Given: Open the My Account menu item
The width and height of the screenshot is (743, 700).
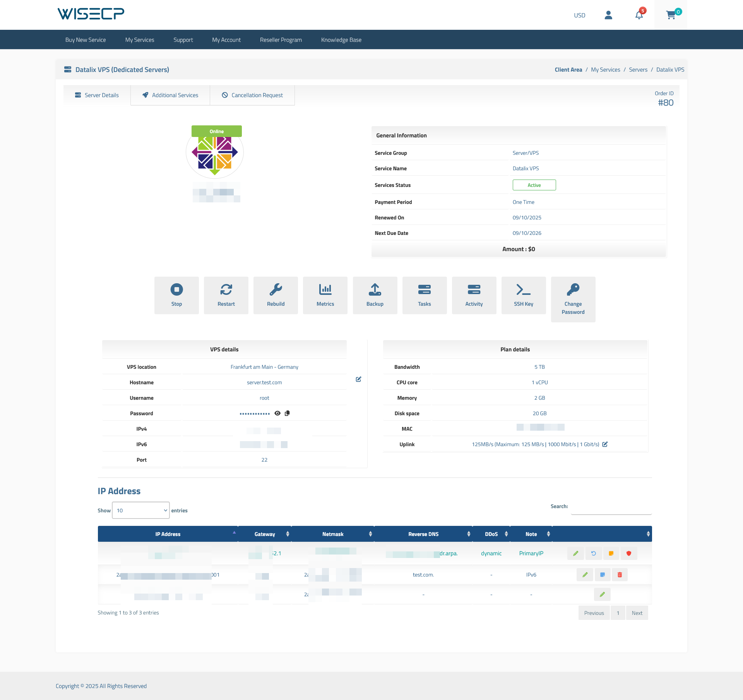Looking at the screenshot, I should click(226, 40).
